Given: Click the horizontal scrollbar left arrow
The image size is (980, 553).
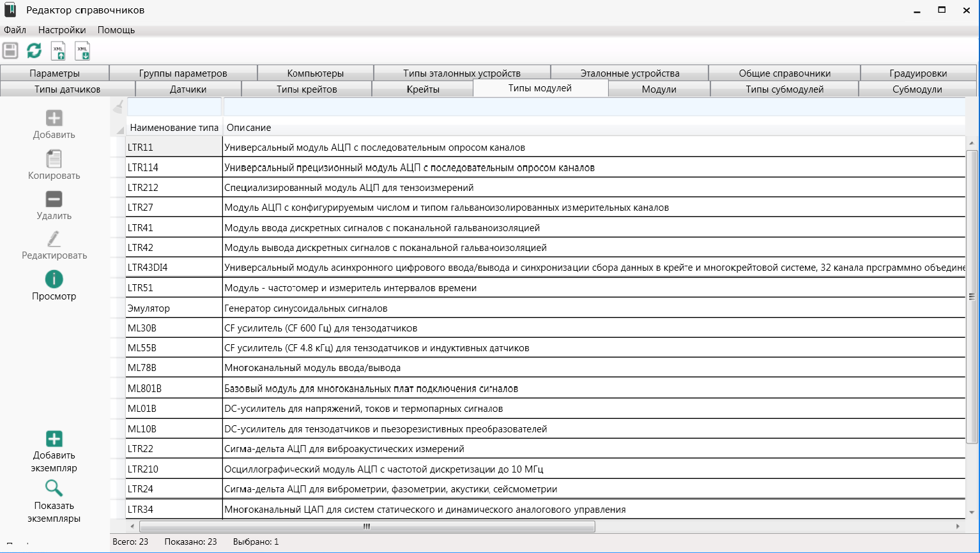Looking at the screenshot, I should coord(132,526).
